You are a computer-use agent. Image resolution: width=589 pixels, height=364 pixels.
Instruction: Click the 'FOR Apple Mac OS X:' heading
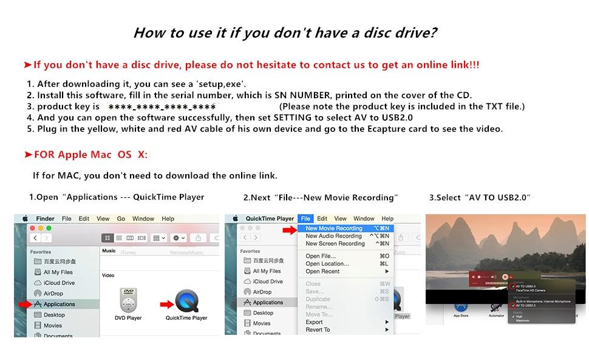pyautogui.click(x=90, y=155)
